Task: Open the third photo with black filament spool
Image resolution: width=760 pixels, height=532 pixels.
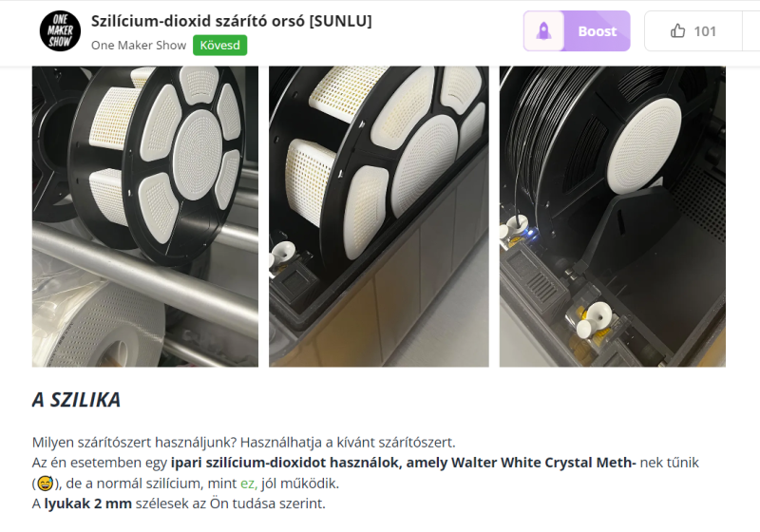Action: pos(612,216)
